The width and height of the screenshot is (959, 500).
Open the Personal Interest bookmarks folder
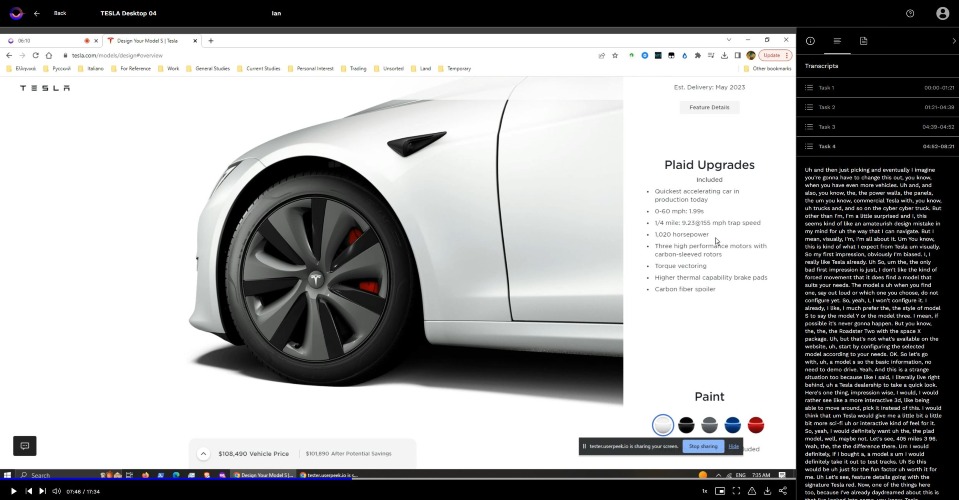tap(311, 68)
